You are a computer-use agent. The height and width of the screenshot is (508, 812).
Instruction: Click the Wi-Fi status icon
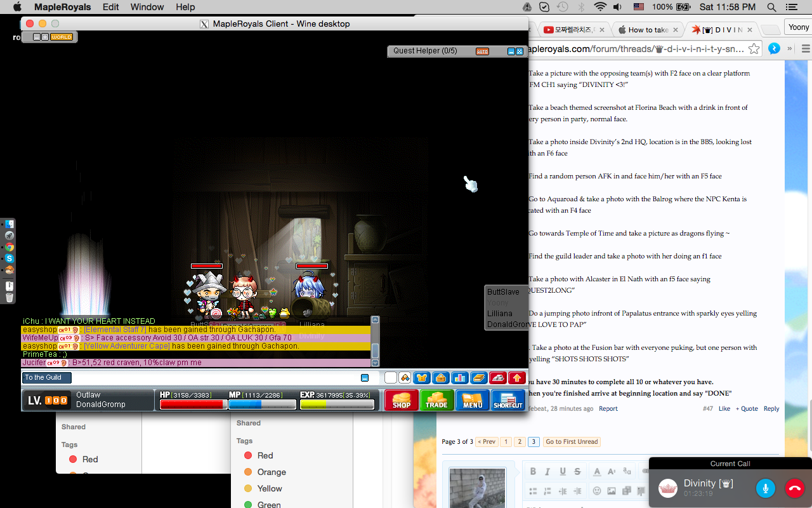pos(599,7)
